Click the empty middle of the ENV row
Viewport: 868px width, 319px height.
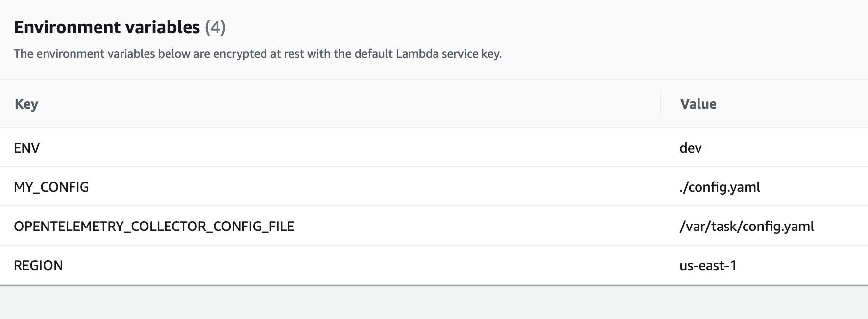pos(343,148)
